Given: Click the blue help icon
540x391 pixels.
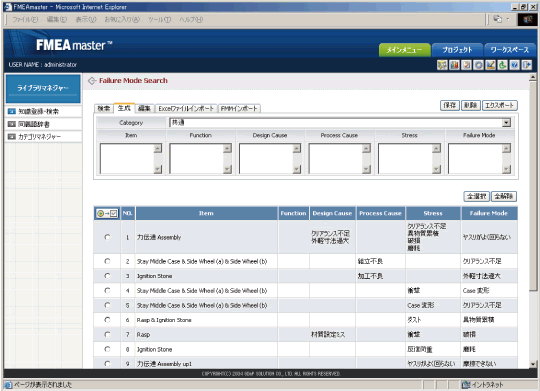Looking at the screenshot, I should pyautogui.click(x=515, y=65).
